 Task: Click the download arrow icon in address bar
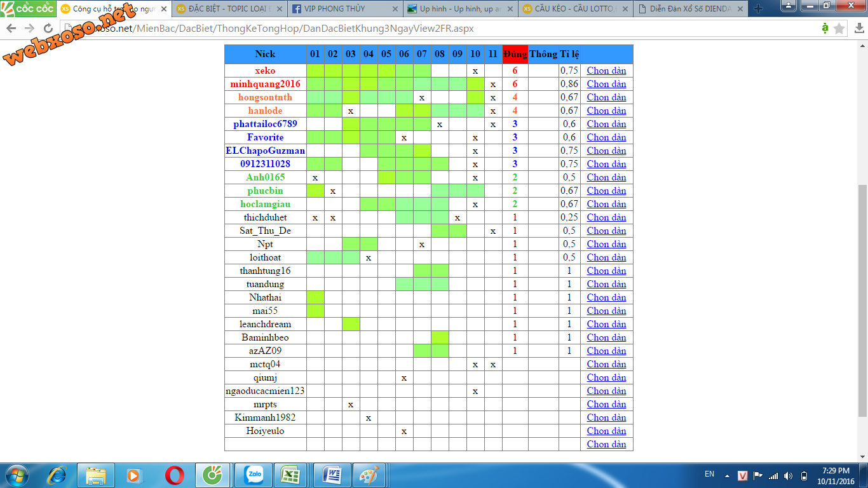point(858,29)
